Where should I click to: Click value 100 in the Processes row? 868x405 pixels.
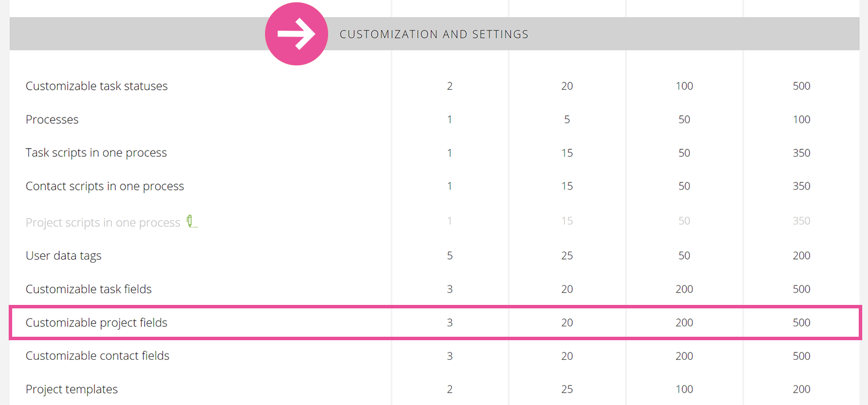click(801, 120)
